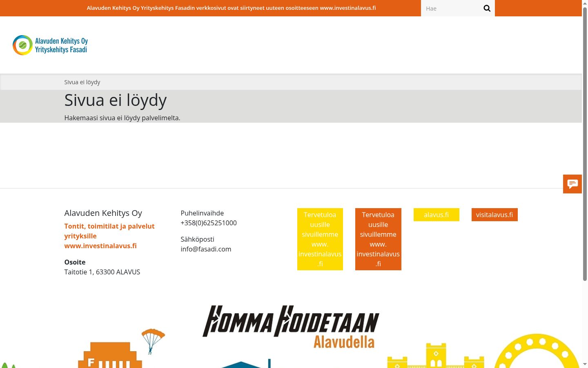The width and height of the screenshot is (588, 368).
Task: Click the Tontit, toimitilat ja palvelut yrityksille text
Action: click(x=109, y=231)
